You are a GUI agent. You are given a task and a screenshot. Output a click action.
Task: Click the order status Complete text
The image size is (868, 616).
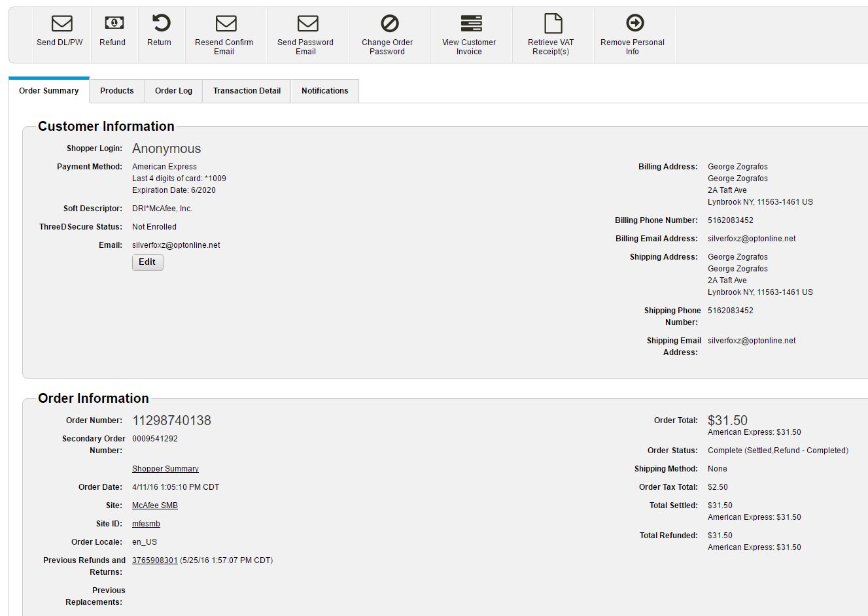click(x=778, y=451)
